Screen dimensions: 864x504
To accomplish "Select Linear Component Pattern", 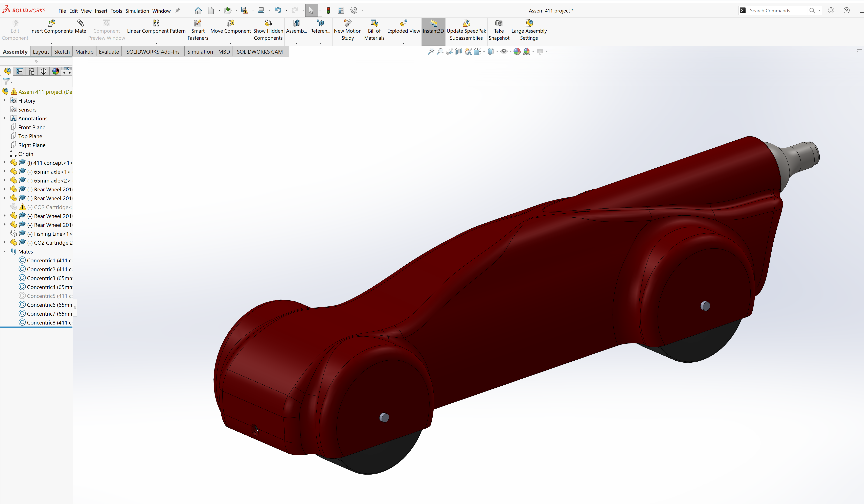I will [x=156, y=27].
